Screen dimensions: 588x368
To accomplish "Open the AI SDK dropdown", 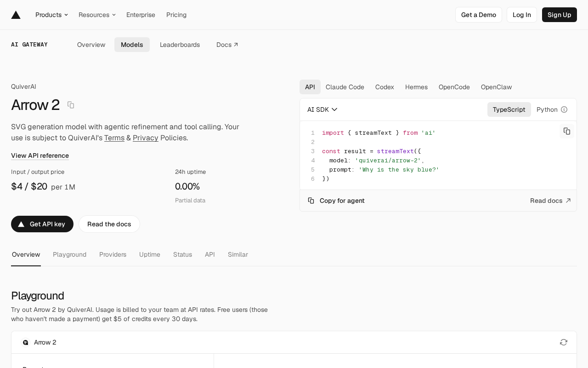I will point(322,109).
